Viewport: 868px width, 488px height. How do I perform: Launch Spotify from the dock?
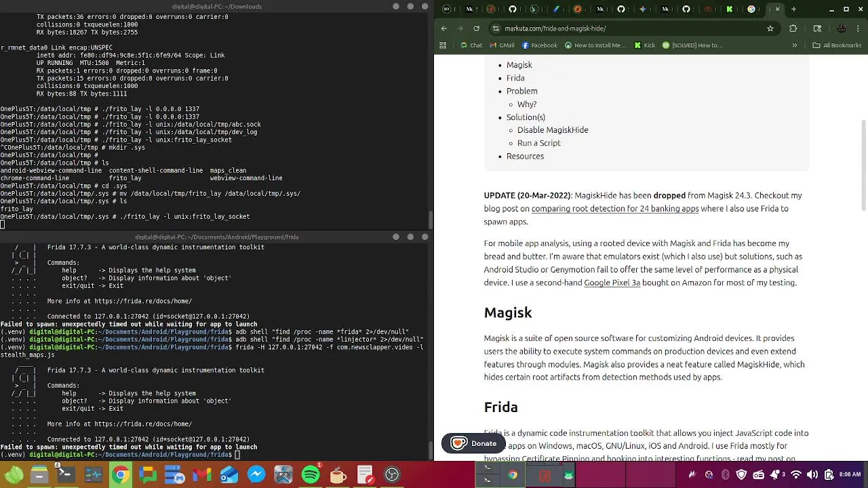[311, 474]
